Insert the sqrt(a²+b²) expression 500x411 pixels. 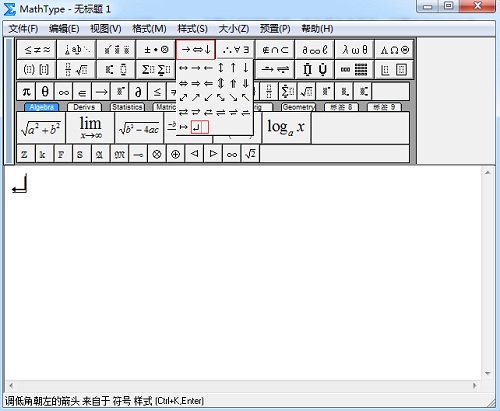[x=41, y=128]
